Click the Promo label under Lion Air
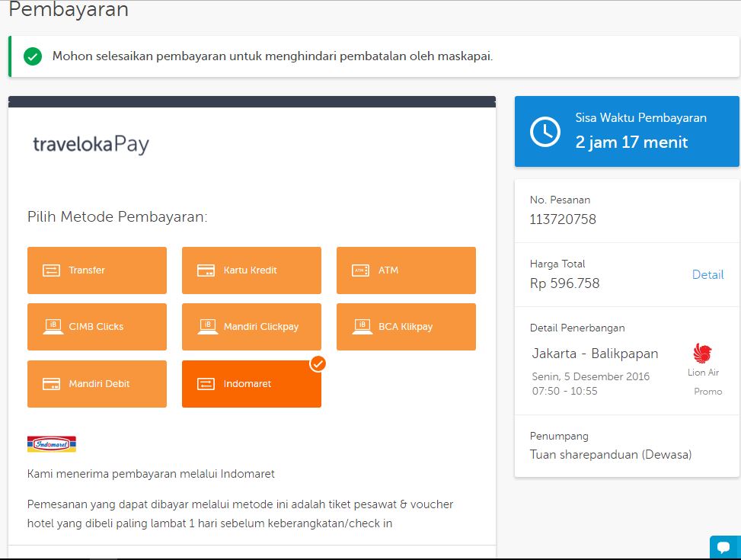This screenshot has height=560, width=741. click(x=708, y=392)
